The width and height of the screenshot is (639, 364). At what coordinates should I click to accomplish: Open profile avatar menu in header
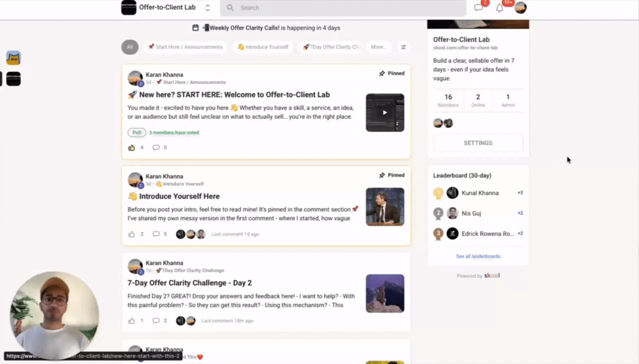[x=520, y=7]
